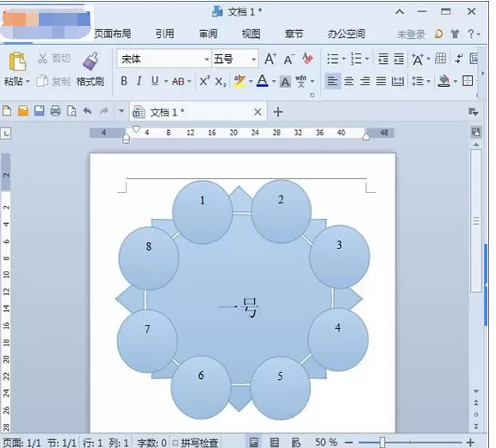Click the Copy (复制) button
496x448 pixels.
(x=53, y=81)
